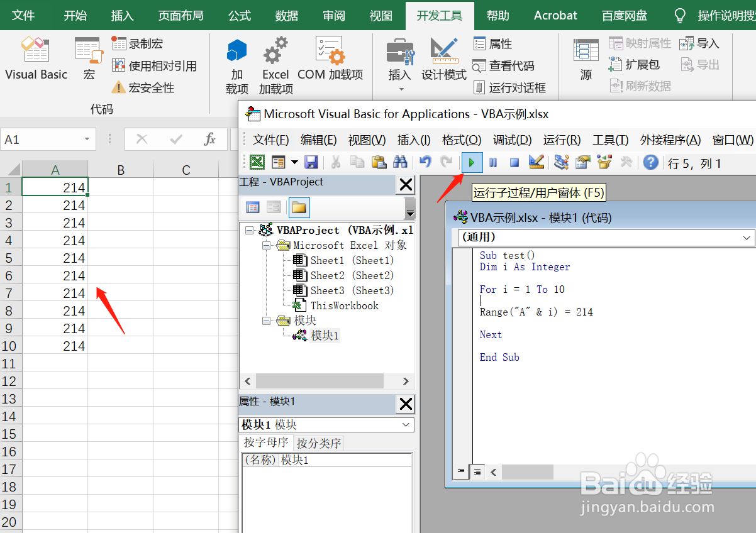Open the 源 XML source button
This screenshot has height=533, width=756.
[586, 58]
